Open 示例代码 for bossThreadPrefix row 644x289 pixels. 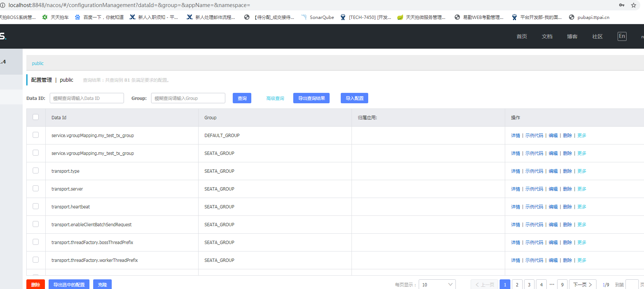[534, 243]
